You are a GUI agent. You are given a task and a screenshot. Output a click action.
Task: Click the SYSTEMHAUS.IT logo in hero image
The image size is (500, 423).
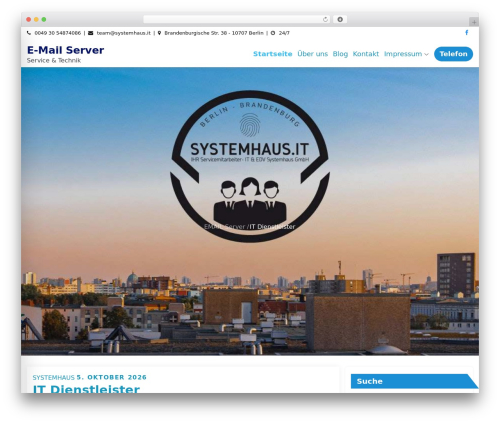[250, 166]
